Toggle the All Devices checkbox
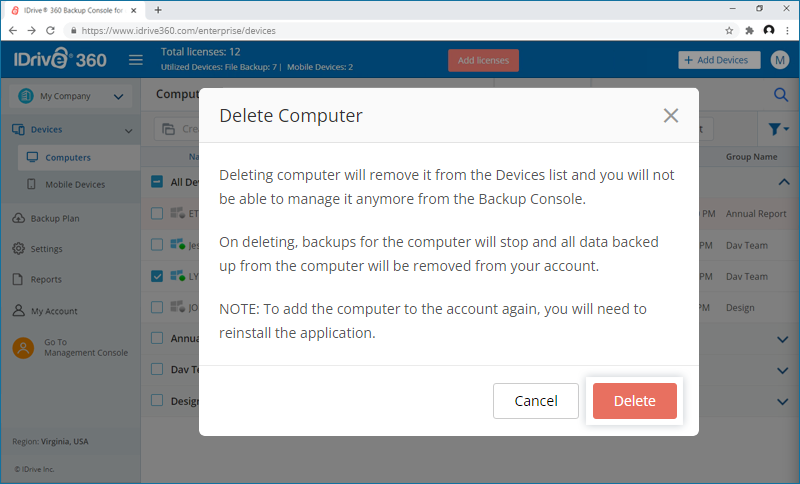The height and width of the screenshot is (484, 800). pyautogui.click(x=157, y=182)
